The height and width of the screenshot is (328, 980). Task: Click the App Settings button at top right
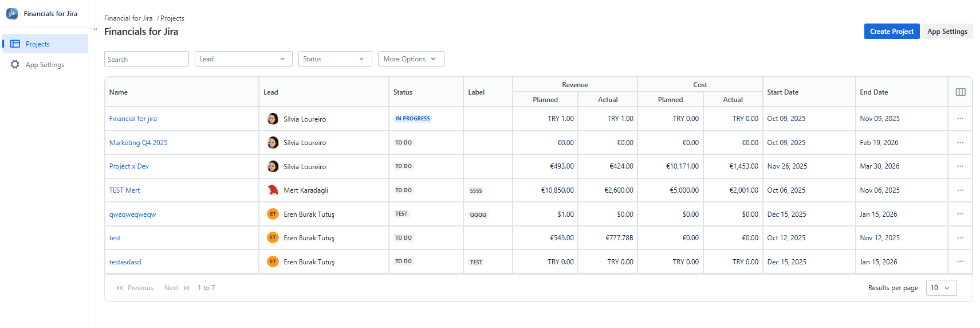[x=947, y=32]
